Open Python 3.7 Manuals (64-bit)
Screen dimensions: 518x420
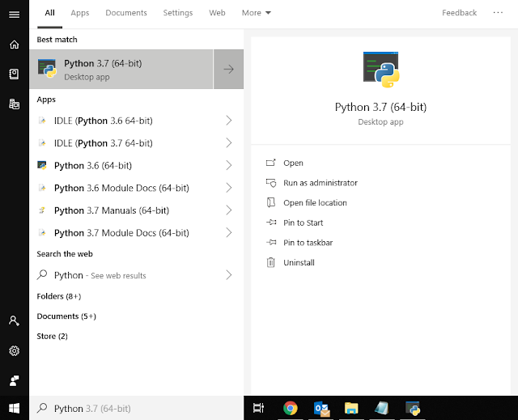pos(137,210)
